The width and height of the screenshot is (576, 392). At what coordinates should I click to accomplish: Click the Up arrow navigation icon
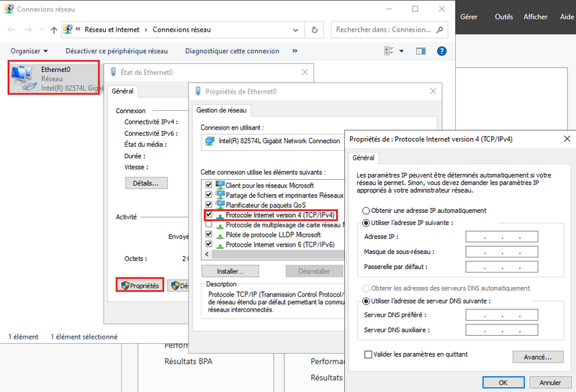[54, 30]
